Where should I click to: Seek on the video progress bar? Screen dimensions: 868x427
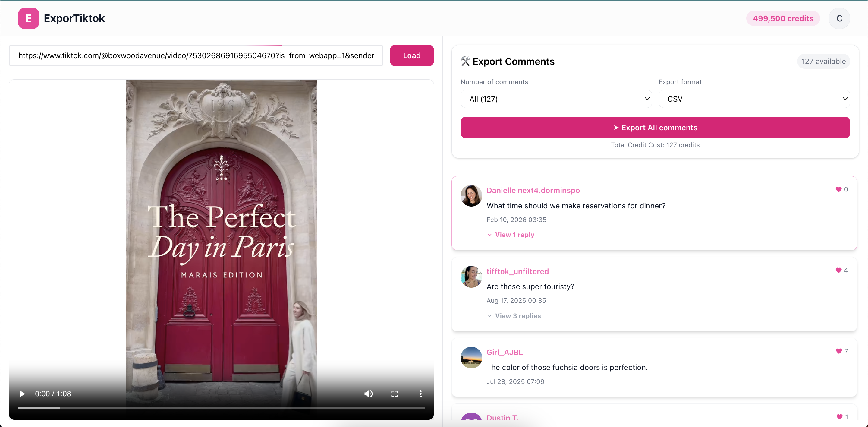point(221,408)
